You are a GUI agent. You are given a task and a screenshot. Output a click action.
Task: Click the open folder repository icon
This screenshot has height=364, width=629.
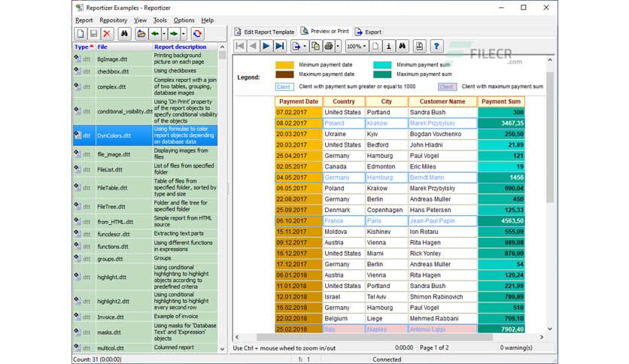click(141, 34)
